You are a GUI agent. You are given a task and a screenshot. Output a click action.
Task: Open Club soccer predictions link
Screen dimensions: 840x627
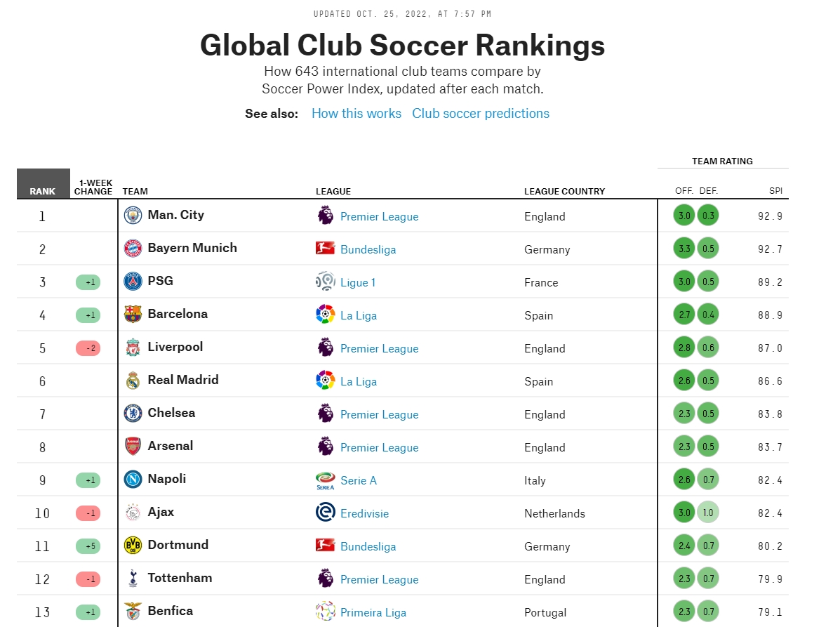tap(481, 114)
